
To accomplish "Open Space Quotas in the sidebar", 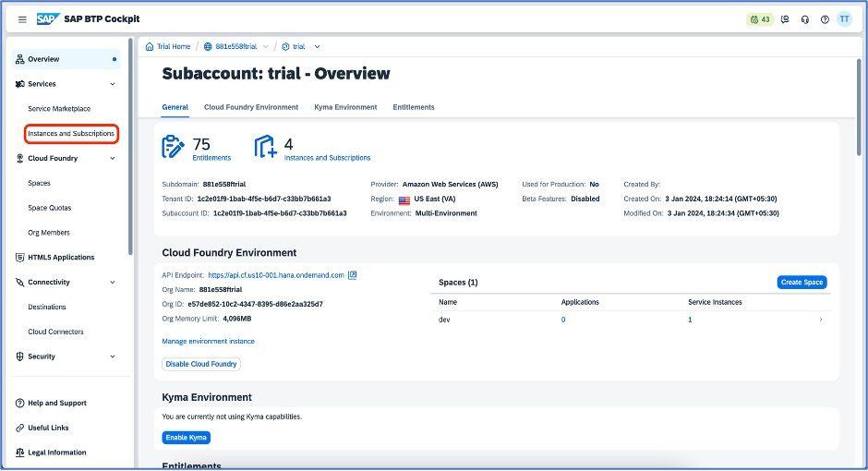I will [49, 208].
